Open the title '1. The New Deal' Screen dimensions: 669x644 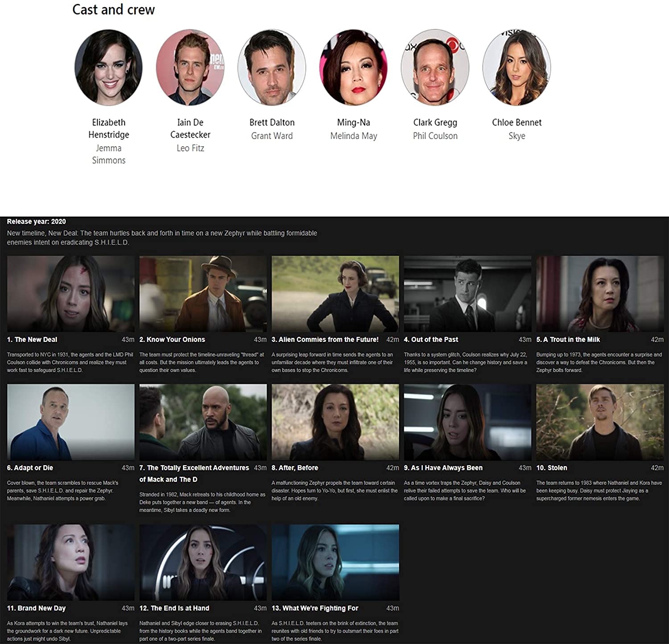pyautogui.click(x=32, y=340)
